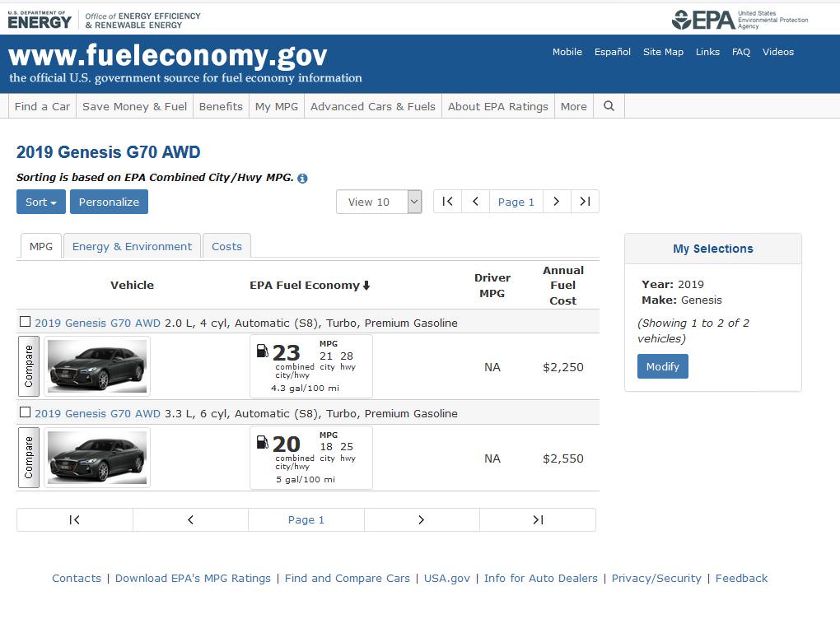
Task: Open the 2.0 L G70 car photo
Action: (97, 366)
